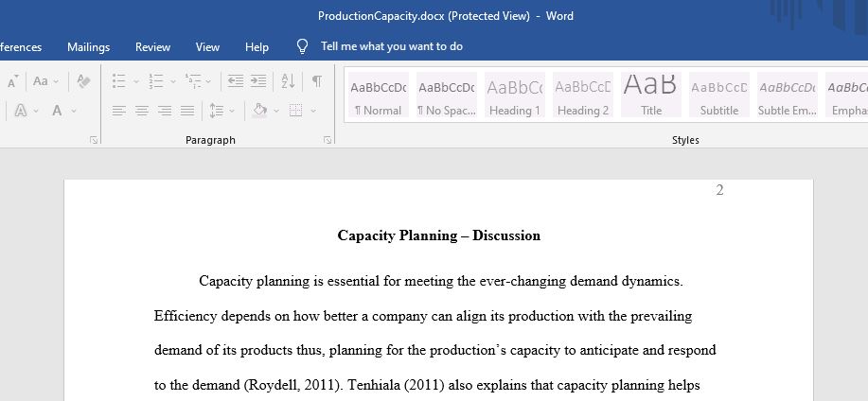Open the Mailings tab

89,47
